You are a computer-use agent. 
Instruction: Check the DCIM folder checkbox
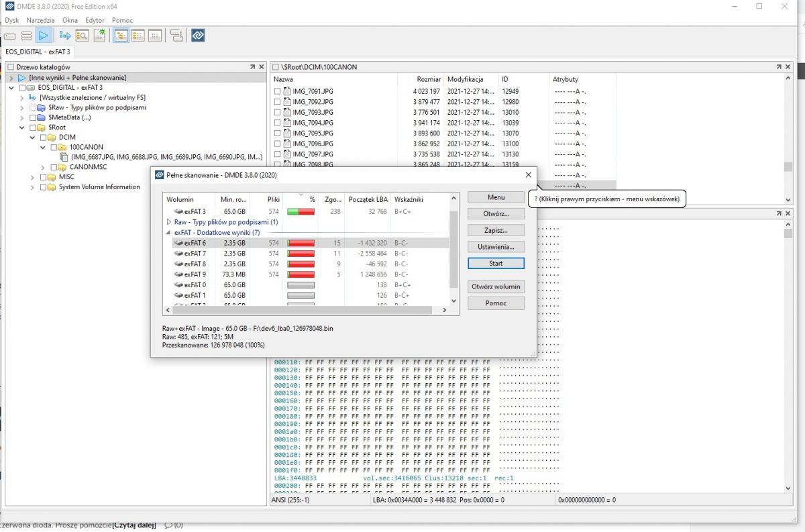click(44, 138)
